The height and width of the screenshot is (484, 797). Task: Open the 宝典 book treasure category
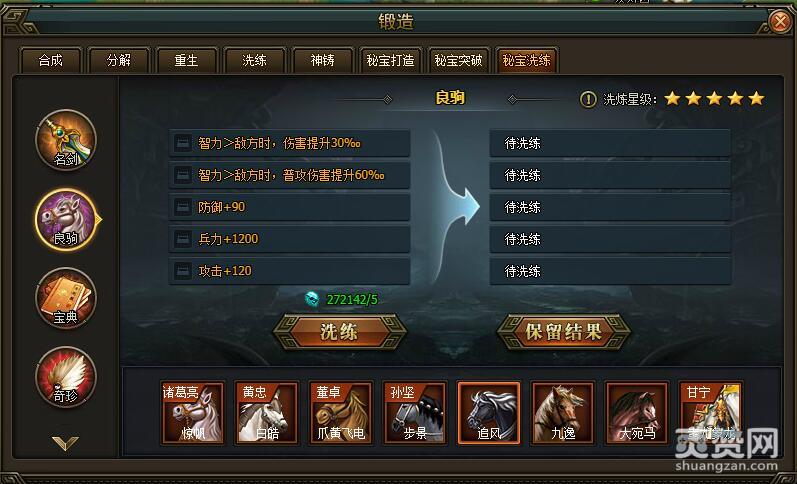pos(66,298)
